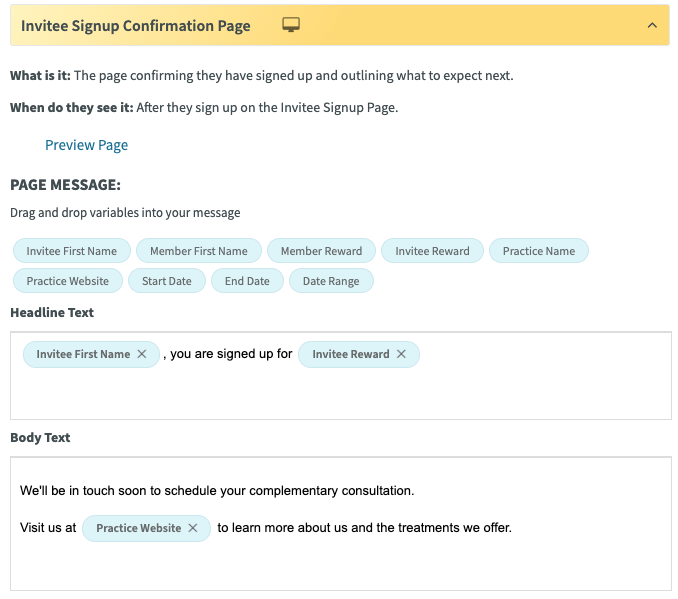
Task: Select the Member First Name variable chip
Action: [x=199, y=251]
